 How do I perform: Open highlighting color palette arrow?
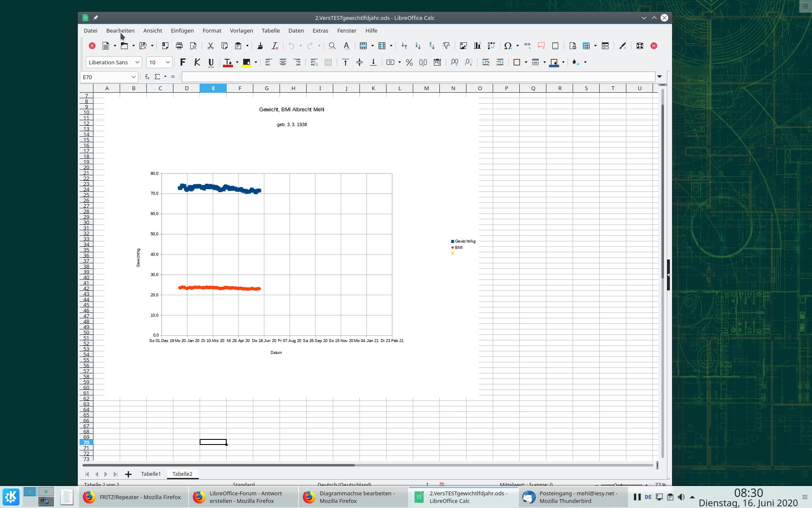coord(256,62)
